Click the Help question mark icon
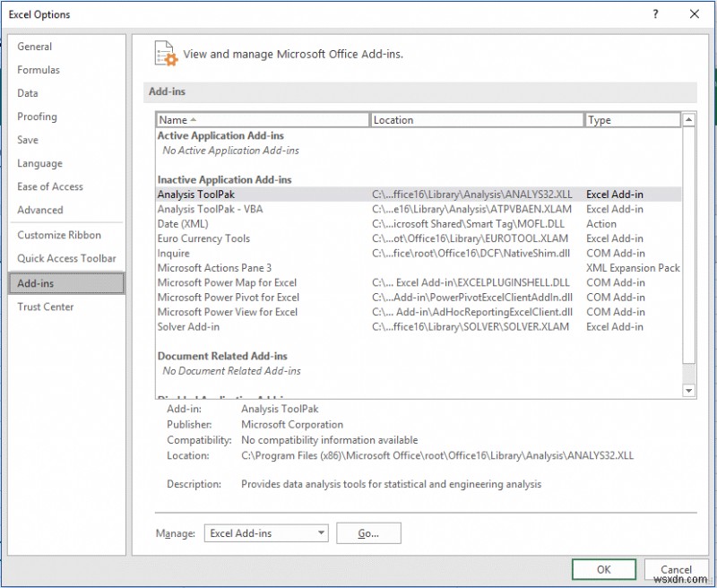 [x=655, y=14]
